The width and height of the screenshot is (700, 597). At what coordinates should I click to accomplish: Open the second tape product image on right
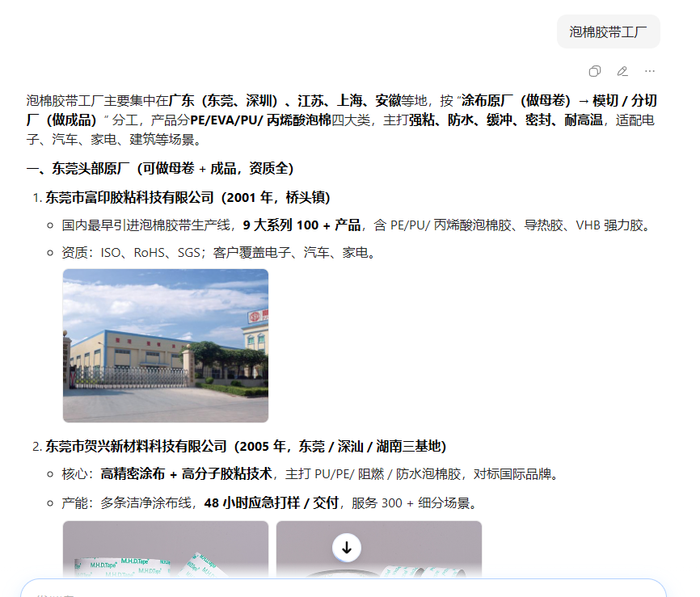(x=379, y=549)
